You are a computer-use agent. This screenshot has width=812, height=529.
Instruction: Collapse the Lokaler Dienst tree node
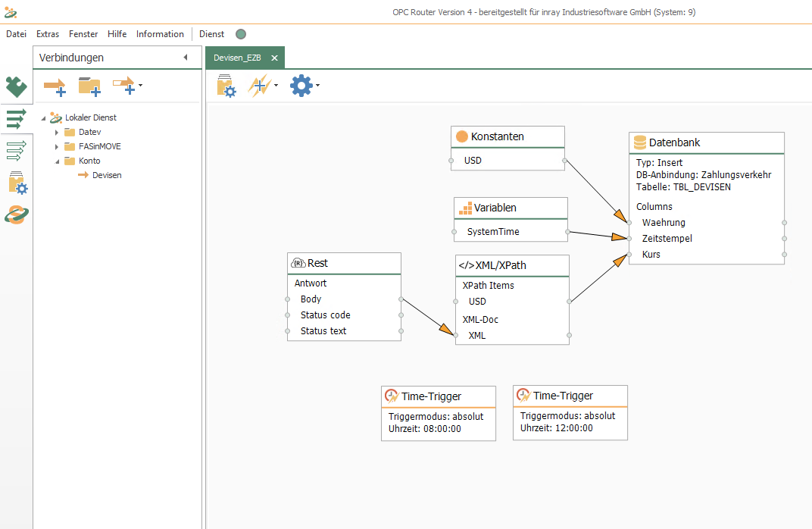[x=43, y=118]
